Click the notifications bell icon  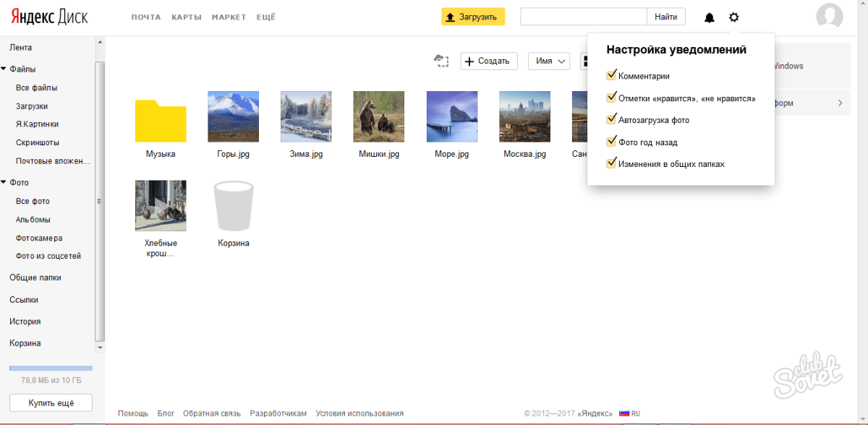(x=709, y=17)
